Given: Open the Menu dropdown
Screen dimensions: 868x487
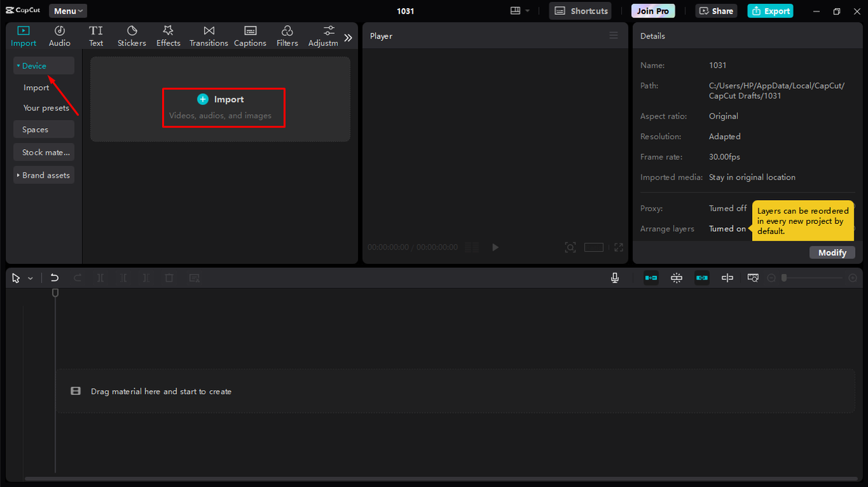Looking at the screenshot, I should [x=68, y=11].
